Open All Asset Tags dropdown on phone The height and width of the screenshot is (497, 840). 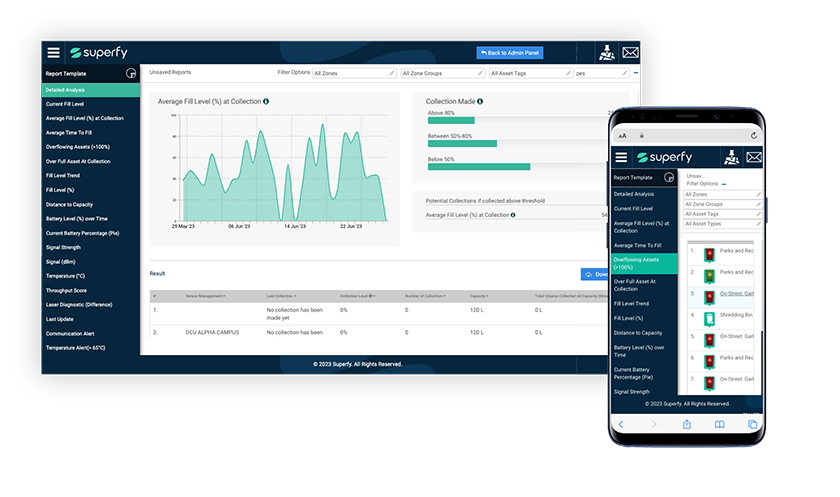coord(723,214)
